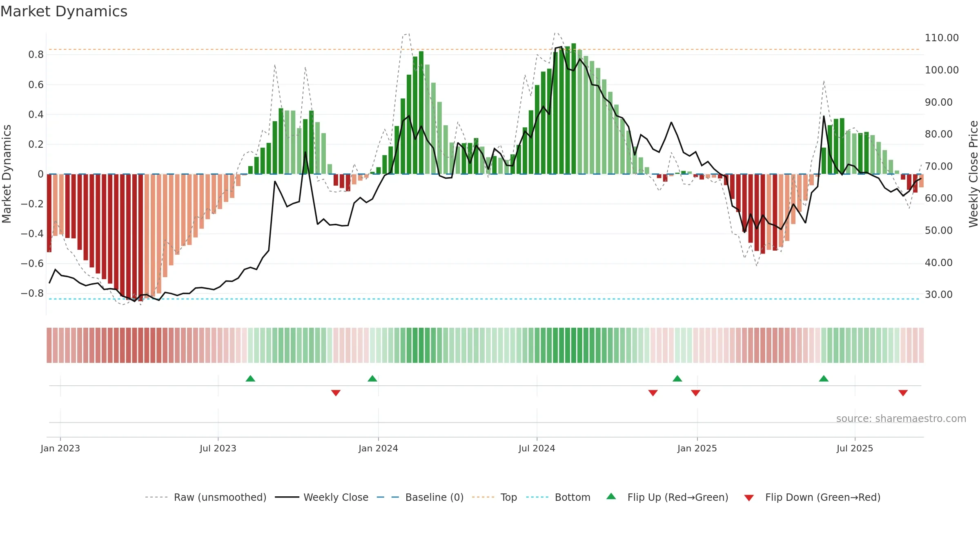Viewport: 980px width, 551px height.
Task: Click the 50.00 price axis label
Action: coord(939,231)
